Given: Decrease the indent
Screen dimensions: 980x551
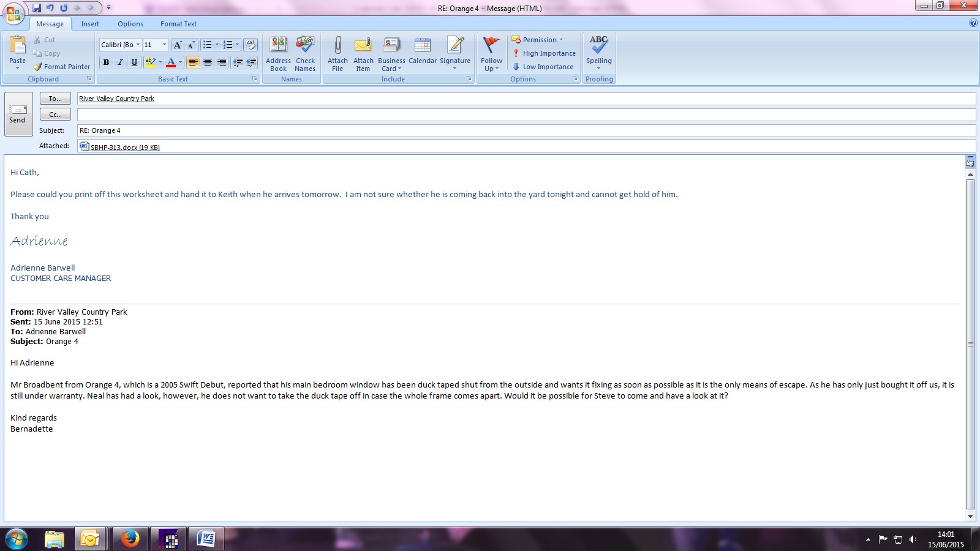Looking at the screenshot, I should (238, 62).
